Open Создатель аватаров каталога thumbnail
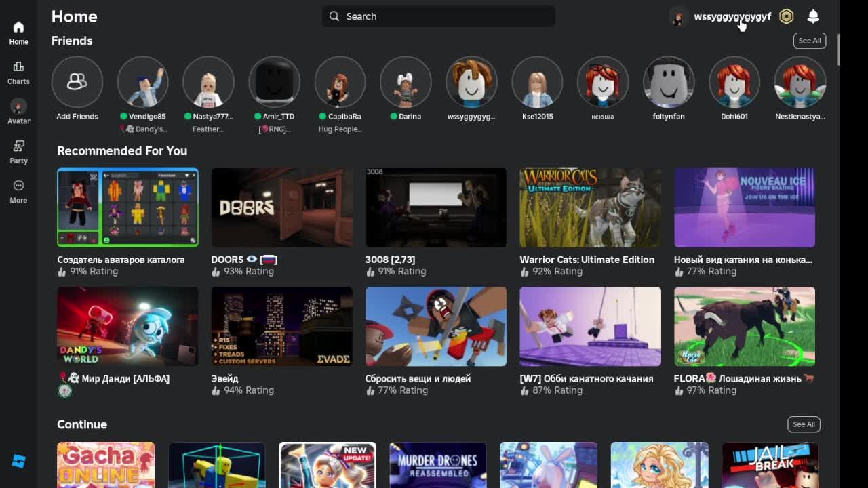The height and width of the screenshot is (488, 868). (127, 207)
